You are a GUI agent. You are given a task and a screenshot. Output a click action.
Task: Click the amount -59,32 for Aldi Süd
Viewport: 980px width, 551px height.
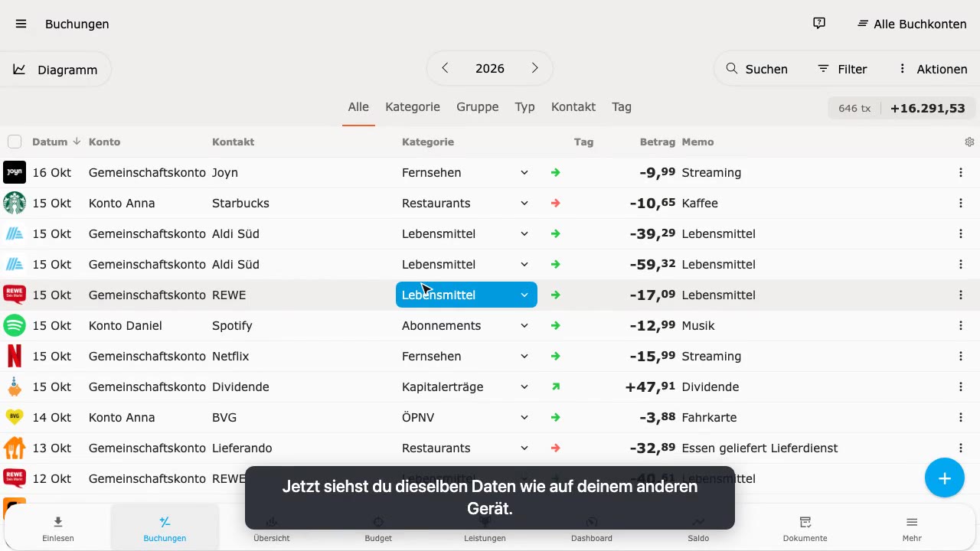pyautogui.click(x=652, y=265)
